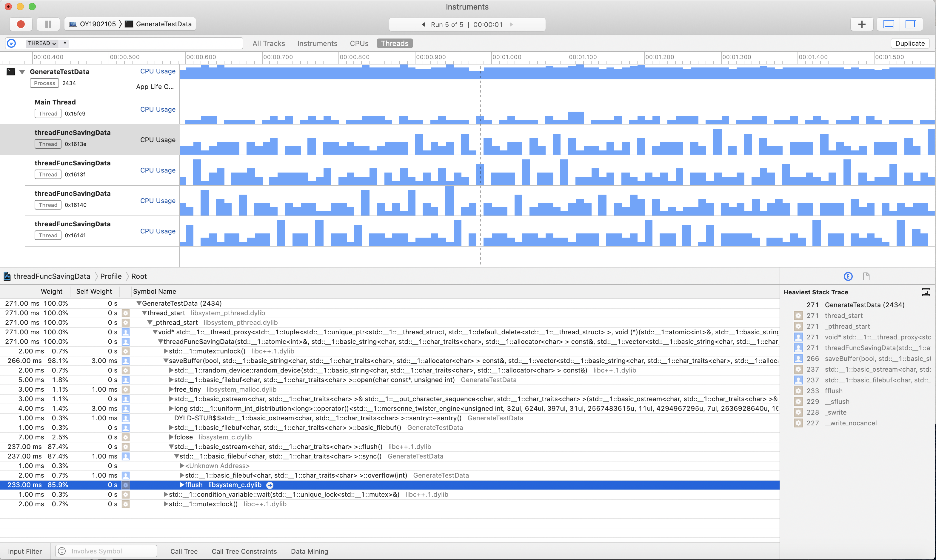Viewport: 936px width, 560px height.
Task: Open Root in the detail path bar
Action: [x=139, y=276]
